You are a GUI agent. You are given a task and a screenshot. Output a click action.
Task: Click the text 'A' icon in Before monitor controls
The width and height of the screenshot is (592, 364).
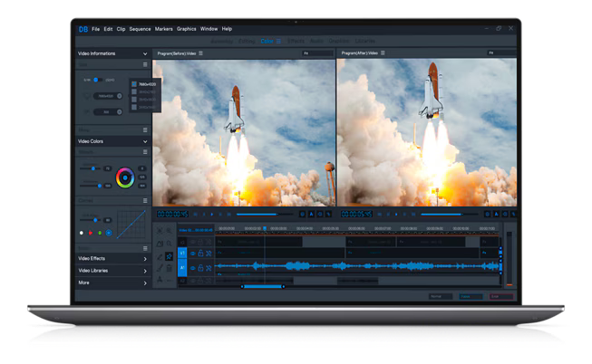(x=311, y=215)
